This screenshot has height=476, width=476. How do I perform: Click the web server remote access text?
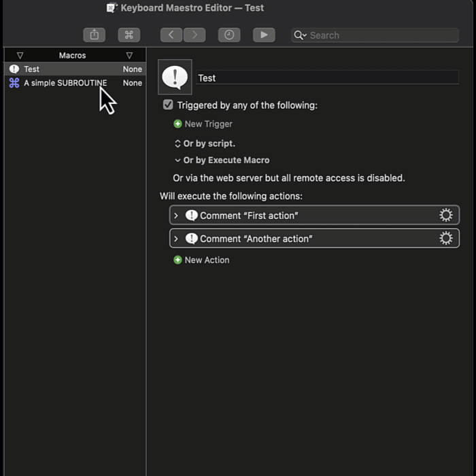(x=289, y=178)
